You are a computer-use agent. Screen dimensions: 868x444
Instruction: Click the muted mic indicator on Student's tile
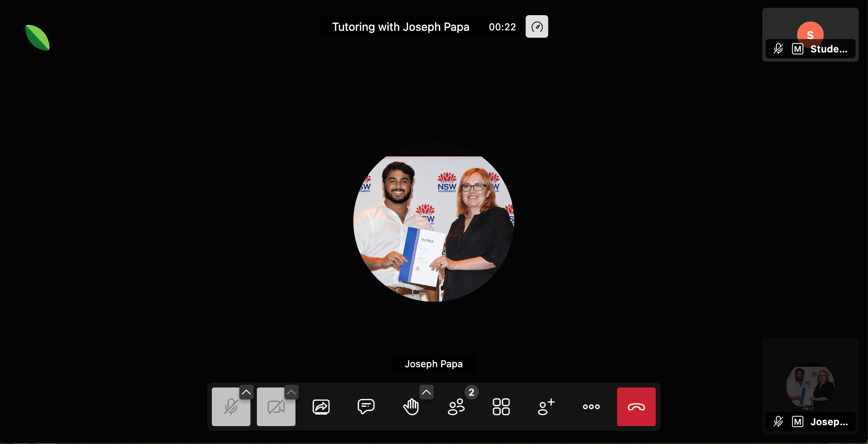[x=778, y=49]
